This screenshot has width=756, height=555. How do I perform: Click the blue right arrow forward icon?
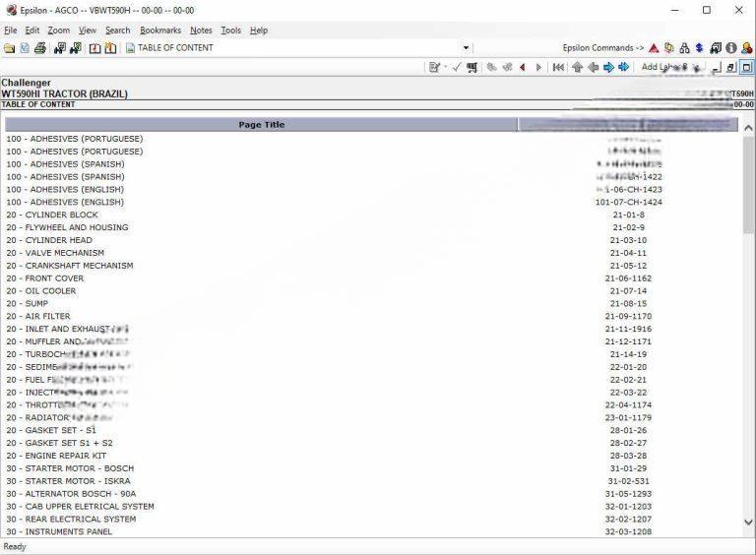[x=608, y=68]
